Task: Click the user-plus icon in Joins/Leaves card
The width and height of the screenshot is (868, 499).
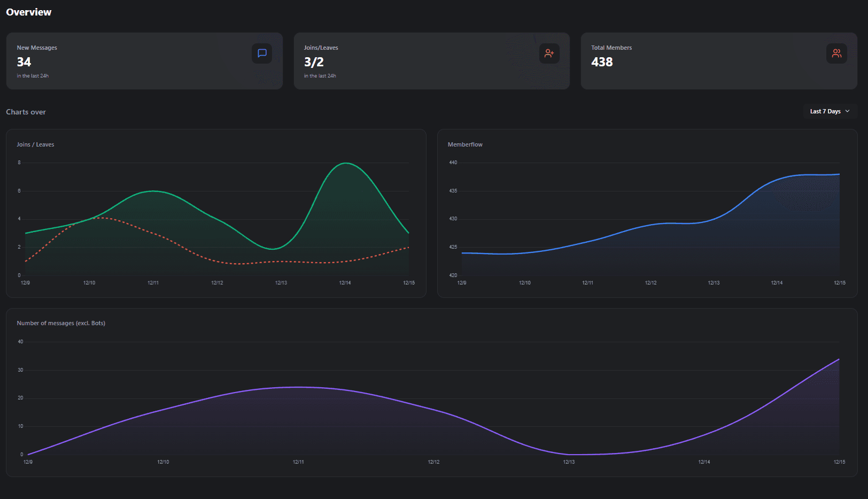Action: tap(549, 53)
